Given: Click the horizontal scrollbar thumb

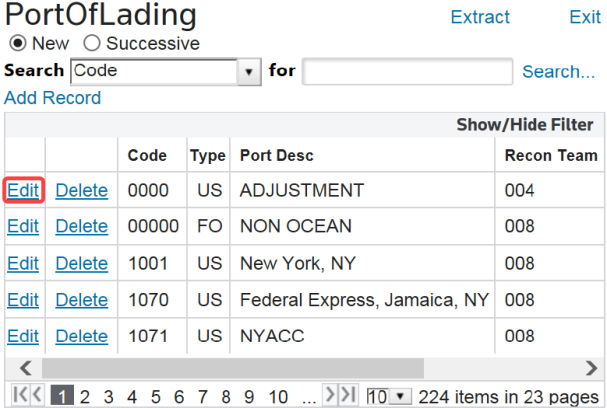Looking at the screenshot, I should 233,368.
